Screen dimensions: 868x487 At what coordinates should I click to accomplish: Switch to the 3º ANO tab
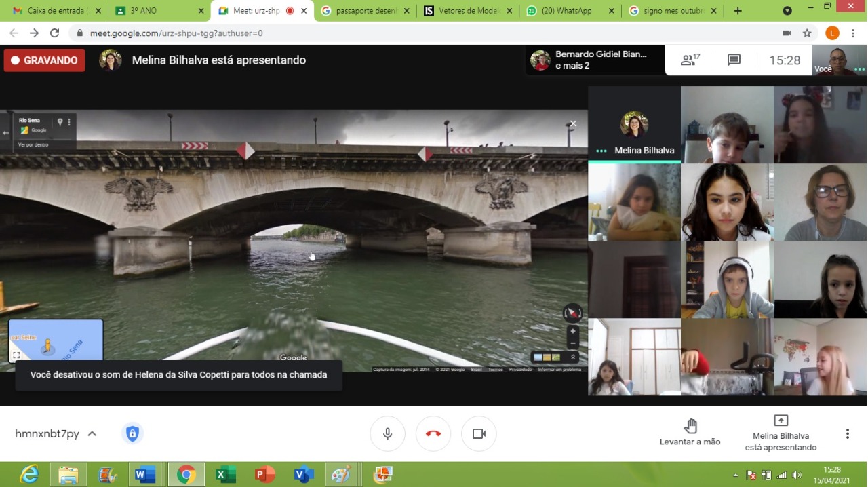click(x=158, y=11)
